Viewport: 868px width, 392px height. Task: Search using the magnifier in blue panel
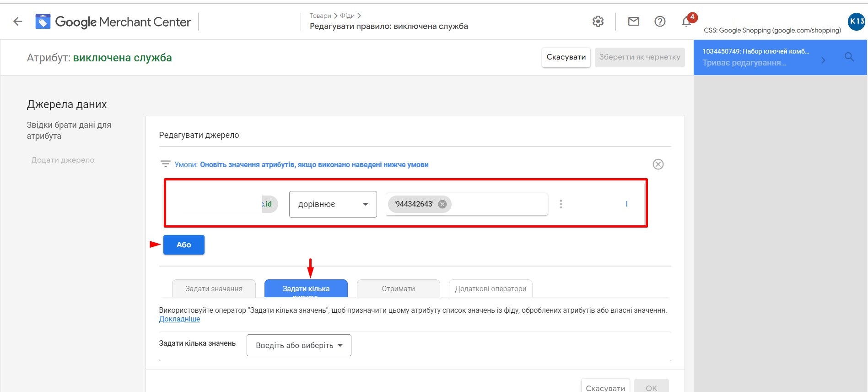coord(849,57)
